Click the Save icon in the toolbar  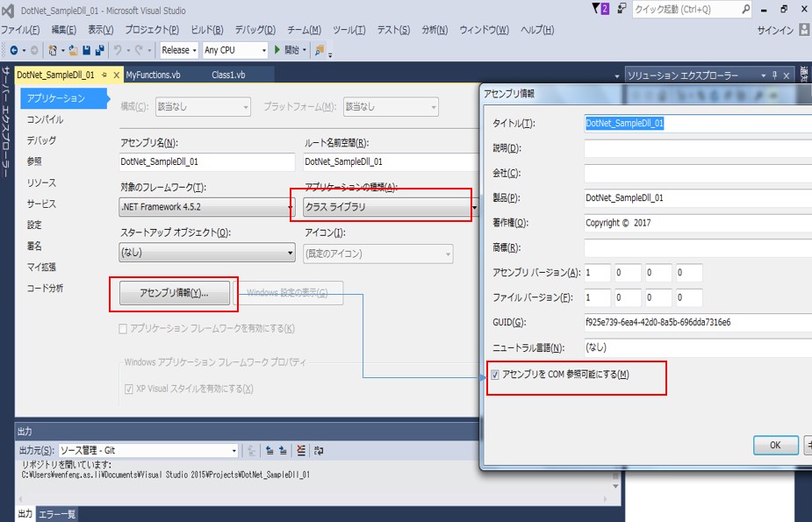click(x=87, y=50)
